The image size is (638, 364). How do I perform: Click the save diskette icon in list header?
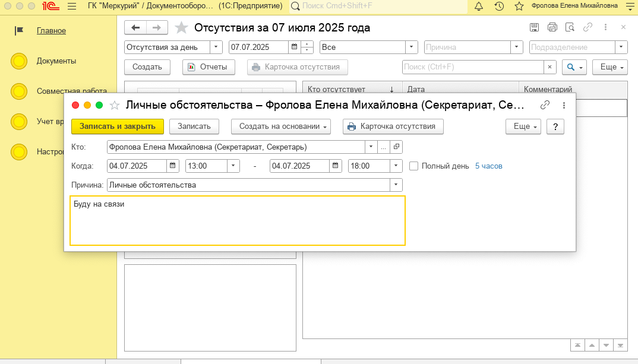click(x=534, y=27)
